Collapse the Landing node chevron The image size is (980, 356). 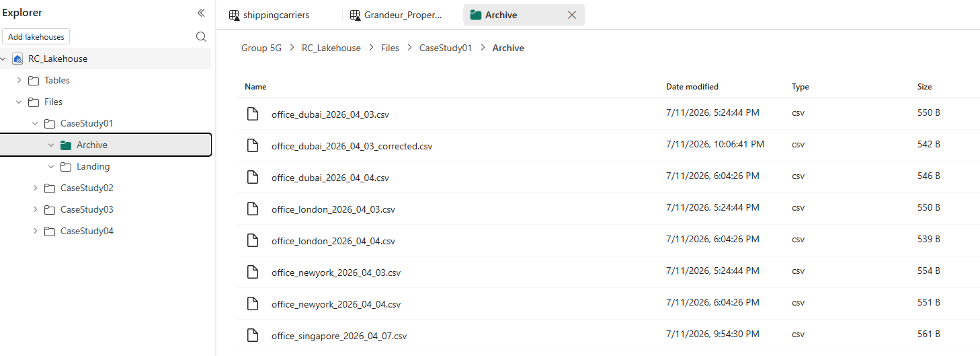pyautogui.click(x=51, y=166)
